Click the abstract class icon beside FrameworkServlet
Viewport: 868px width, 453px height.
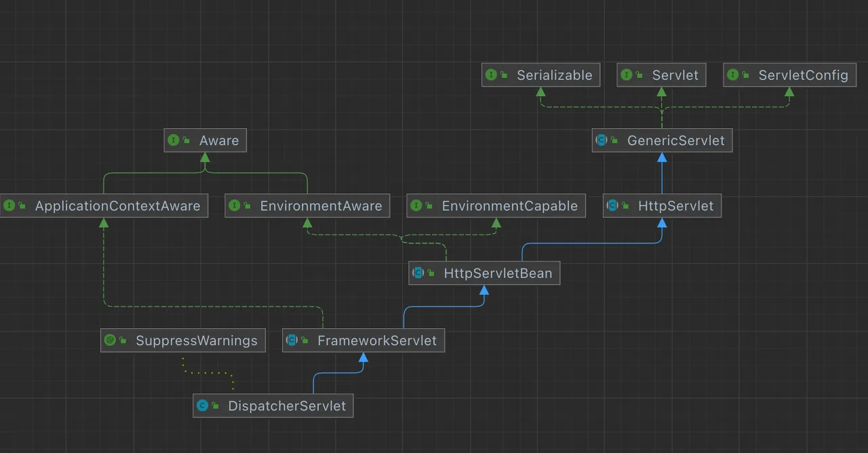(292, 340)
